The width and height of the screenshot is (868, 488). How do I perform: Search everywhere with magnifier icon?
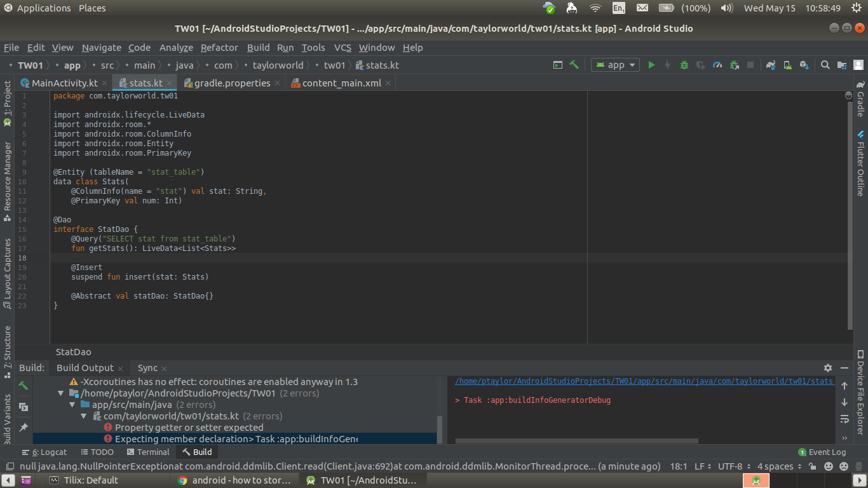pos(825,65)
